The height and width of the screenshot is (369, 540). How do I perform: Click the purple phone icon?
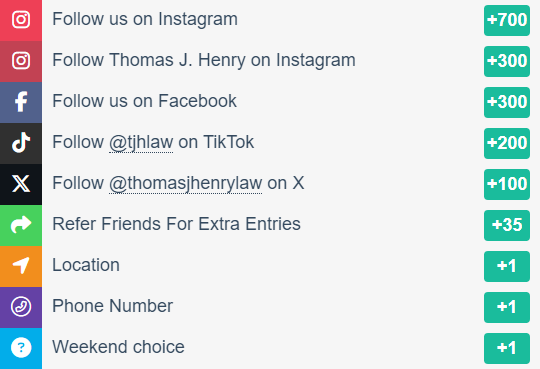click(x=21, y=306)
